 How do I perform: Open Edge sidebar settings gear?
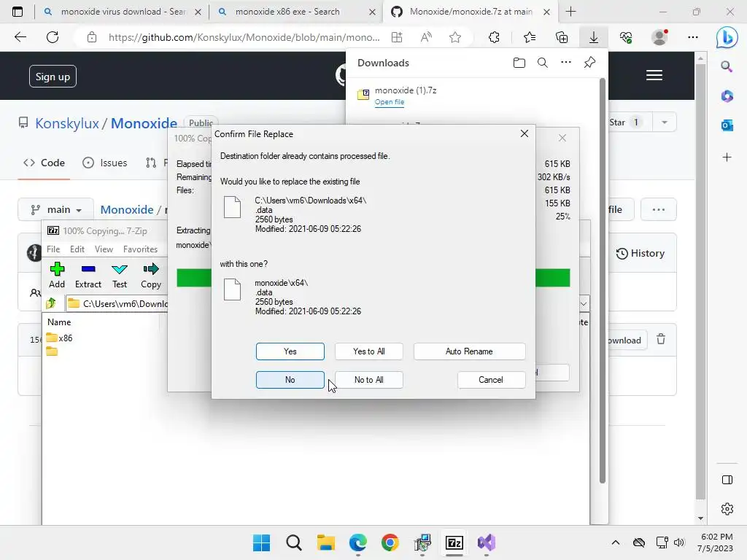pos(727,509)
